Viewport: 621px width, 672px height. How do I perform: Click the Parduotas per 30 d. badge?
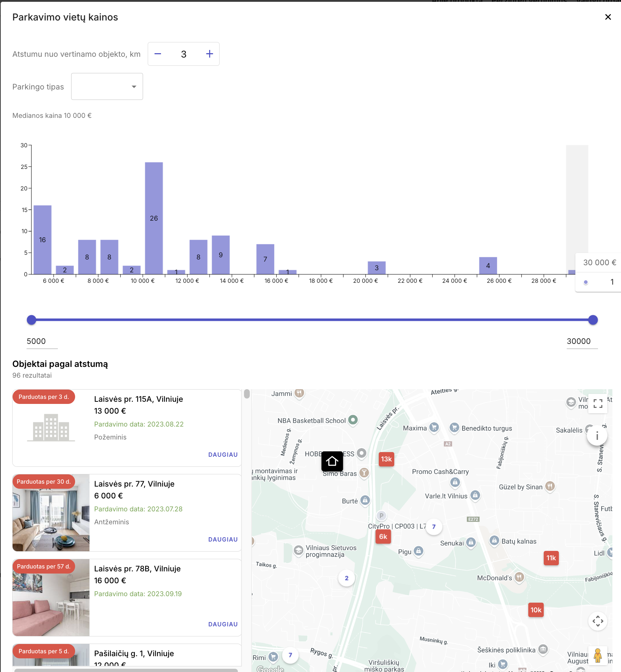[x=43, y=482]
